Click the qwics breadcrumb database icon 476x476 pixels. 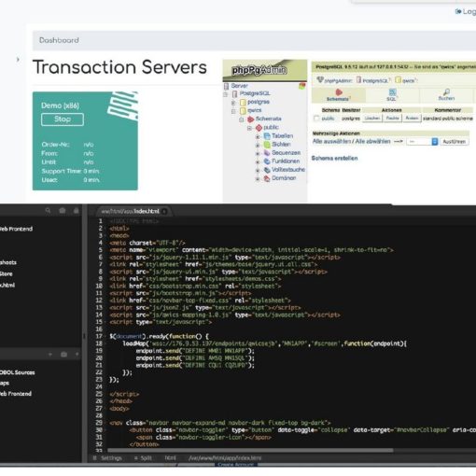pyautogui.click(x=398, y=80)
